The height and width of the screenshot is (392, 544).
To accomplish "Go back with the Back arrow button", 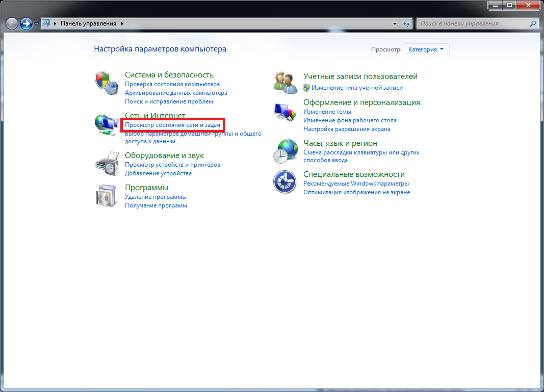I will coord(12,23).
